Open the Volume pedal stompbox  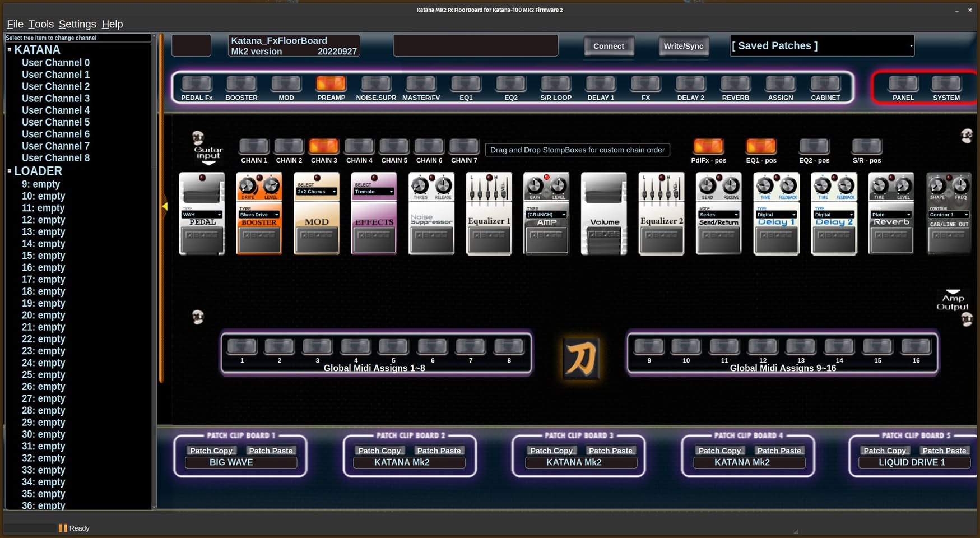pyautogui.click(x=604, y=214)
